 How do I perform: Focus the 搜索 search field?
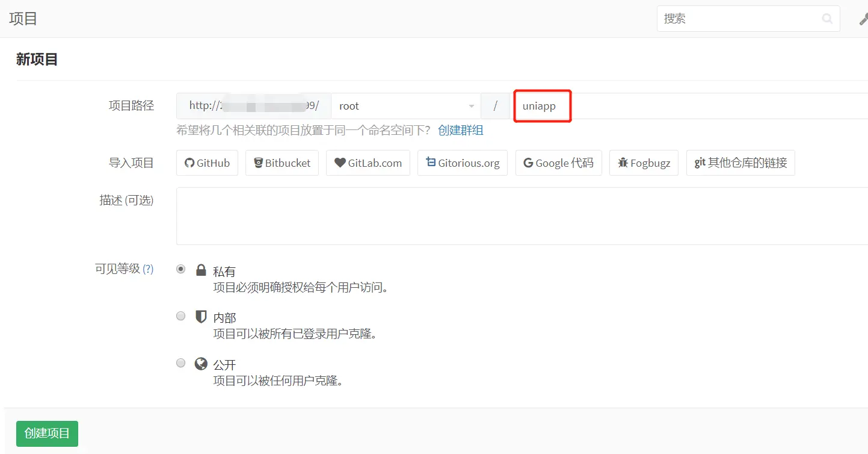click(x=748, y=19)
